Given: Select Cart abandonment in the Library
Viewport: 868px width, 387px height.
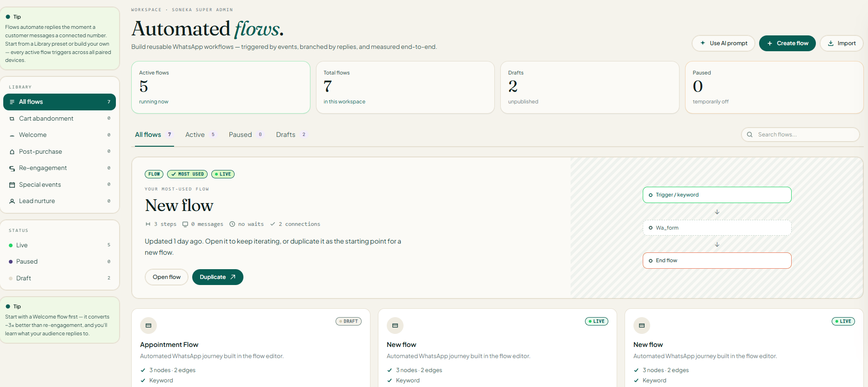Looking at the screenshot, I should pos(60,119).
